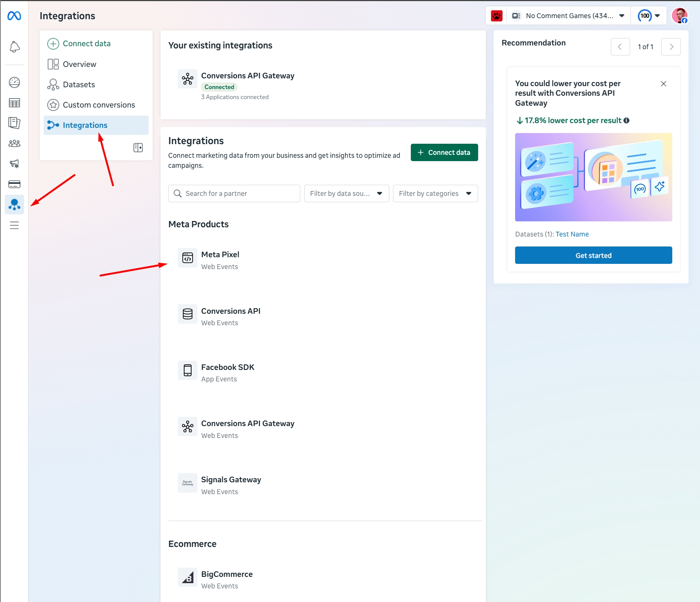Open the Test Name dataset link
700x602 pixels.
pos(572,234)
